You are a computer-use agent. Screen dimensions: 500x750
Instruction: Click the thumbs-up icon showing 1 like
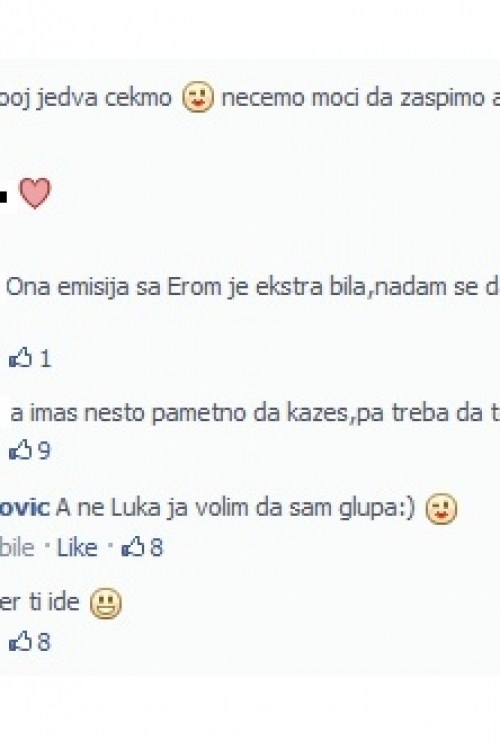click(21, 358)
